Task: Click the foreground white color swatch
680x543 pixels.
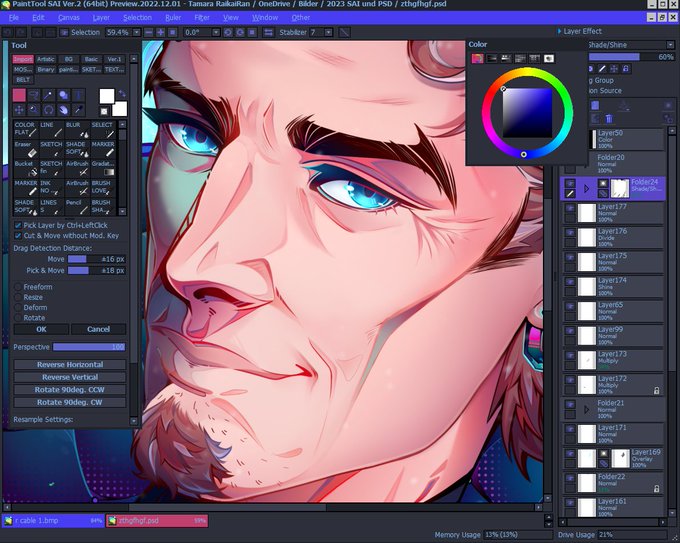Action: (107, 96)
